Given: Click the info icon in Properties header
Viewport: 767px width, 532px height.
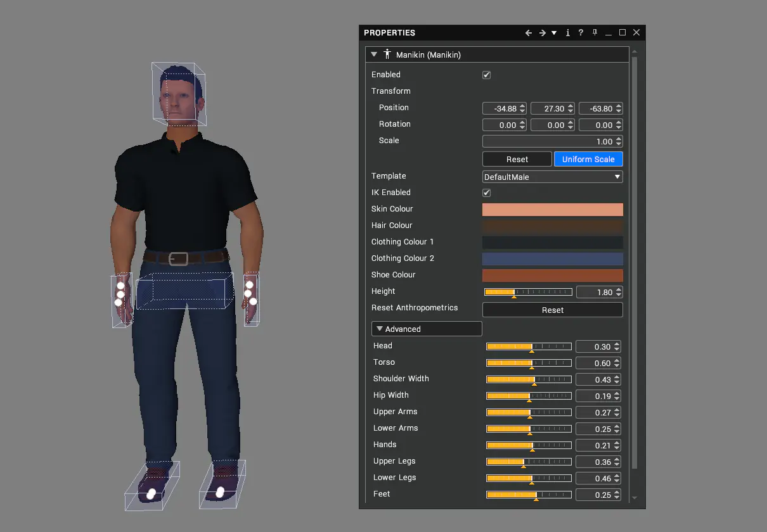Looking at the screenshot, I should pos(568,33).
